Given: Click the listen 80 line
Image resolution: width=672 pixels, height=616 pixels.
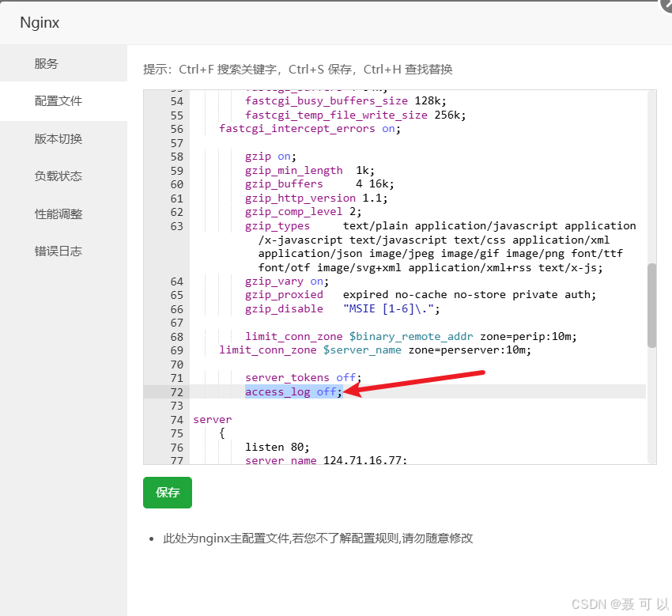Looking at the screenshot, I should (277, 447).
